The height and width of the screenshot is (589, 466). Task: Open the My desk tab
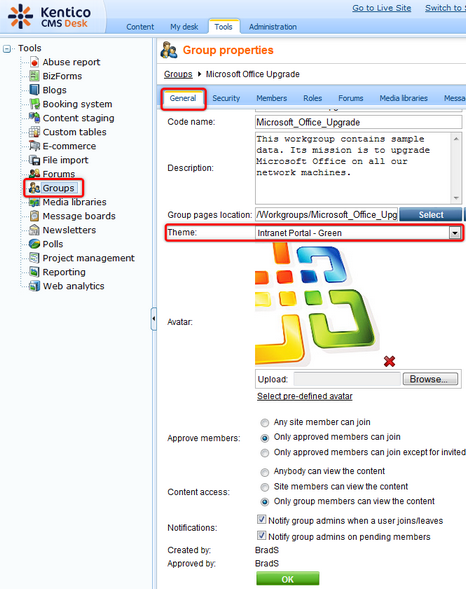[184, 27]
